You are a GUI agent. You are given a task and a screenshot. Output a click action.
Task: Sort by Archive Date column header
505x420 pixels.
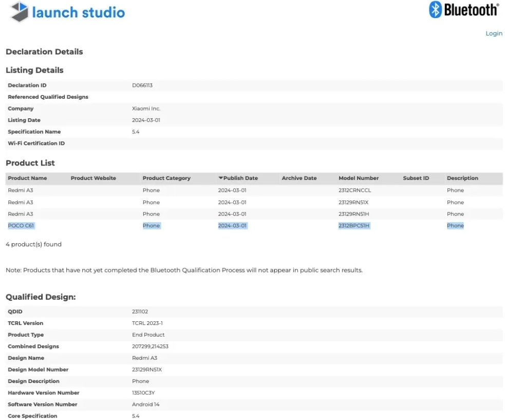coord(299,178)
